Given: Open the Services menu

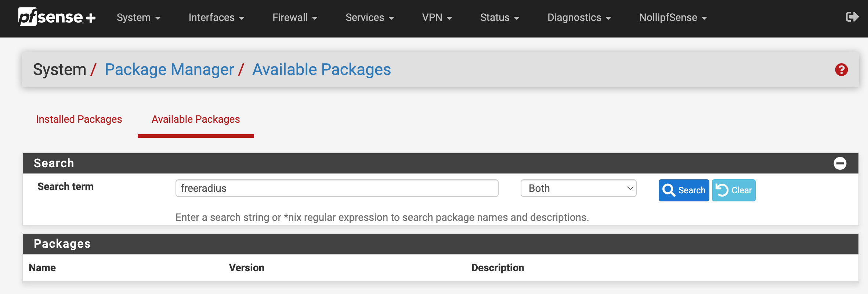Looking at the screenshot, I should (x=369, y=17).
